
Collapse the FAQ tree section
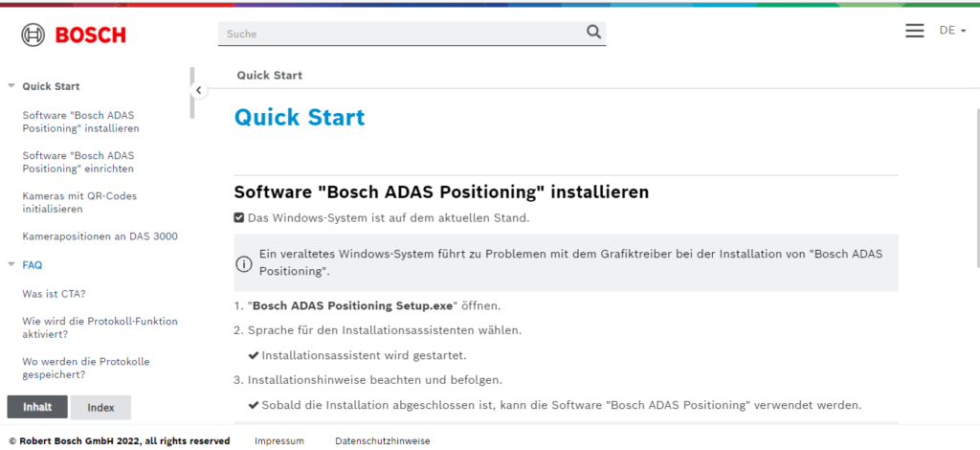tap(11, 265)
